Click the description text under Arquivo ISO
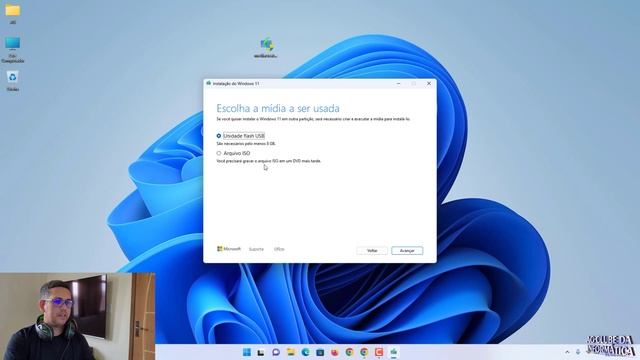The image size is (640, 360). click(269, 161)
